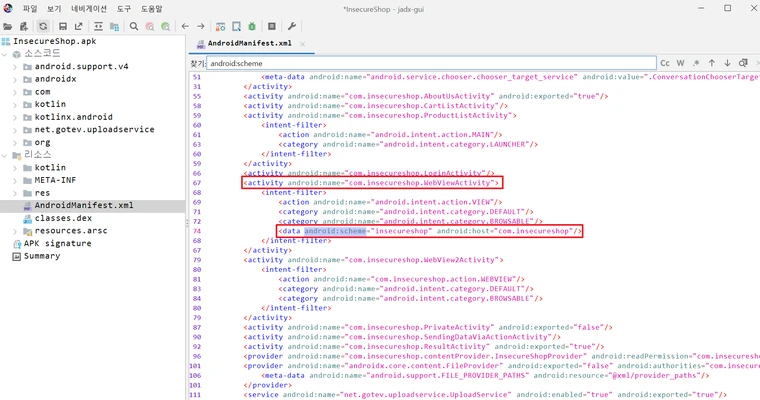Select the kotlin folder under 리소스
This screenshot has width=760, height=400.
pyautogui.click(x=50, y=168)
